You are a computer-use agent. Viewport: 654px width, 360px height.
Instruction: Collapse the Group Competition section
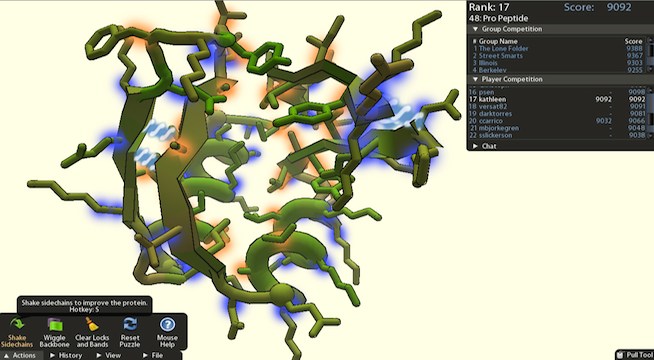click(x=475, y=29)
